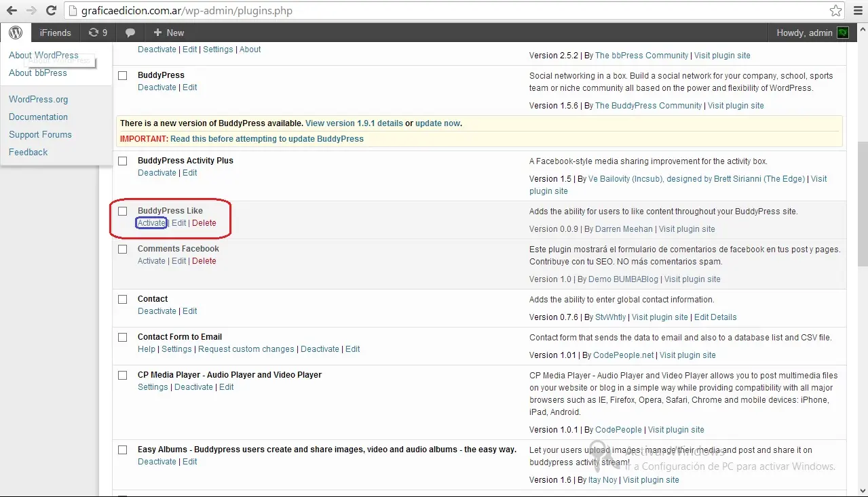Viewport: 868px width, 497px height.
Task: Visit plugin site for Easy Albums
Action: pos(651,480)
